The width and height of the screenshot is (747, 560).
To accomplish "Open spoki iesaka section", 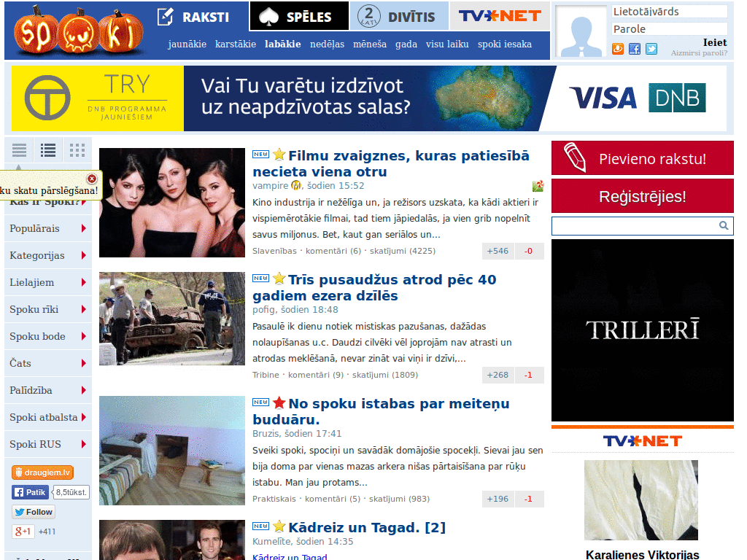I will (505, 44).
